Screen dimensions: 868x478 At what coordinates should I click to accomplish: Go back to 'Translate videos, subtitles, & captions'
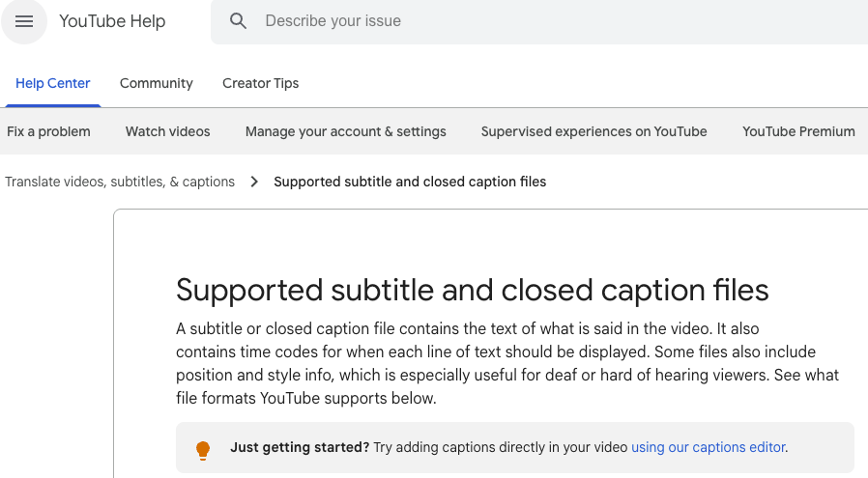pos(120,182)
